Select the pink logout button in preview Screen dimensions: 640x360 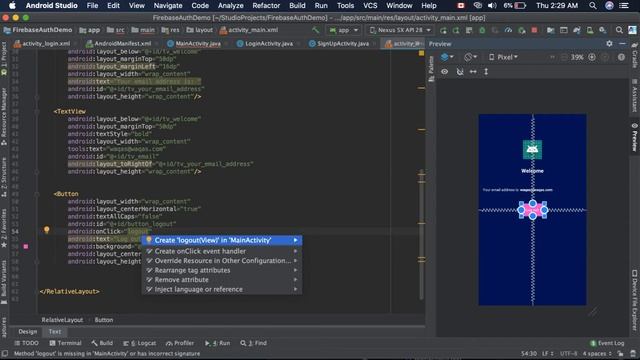tap(533, 210)
